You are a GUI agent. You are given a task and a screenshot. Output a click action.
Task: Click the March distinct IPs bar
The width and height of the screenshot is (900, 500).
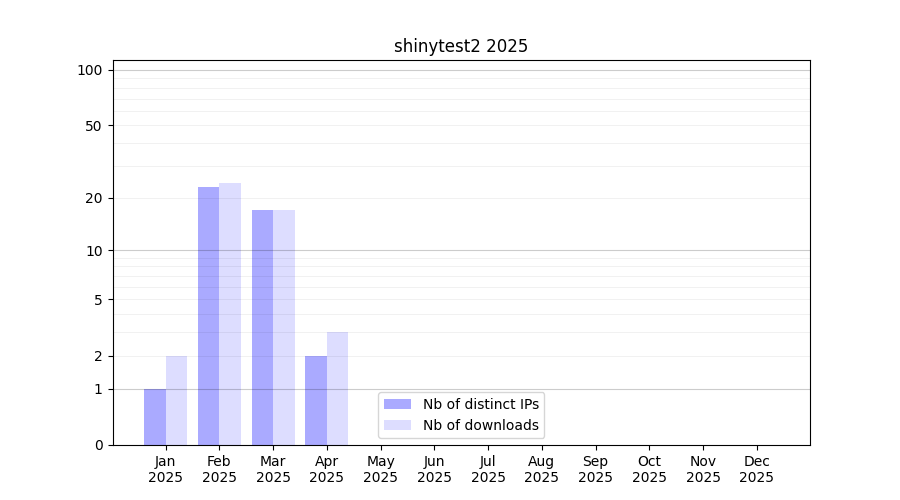(262, 327)
